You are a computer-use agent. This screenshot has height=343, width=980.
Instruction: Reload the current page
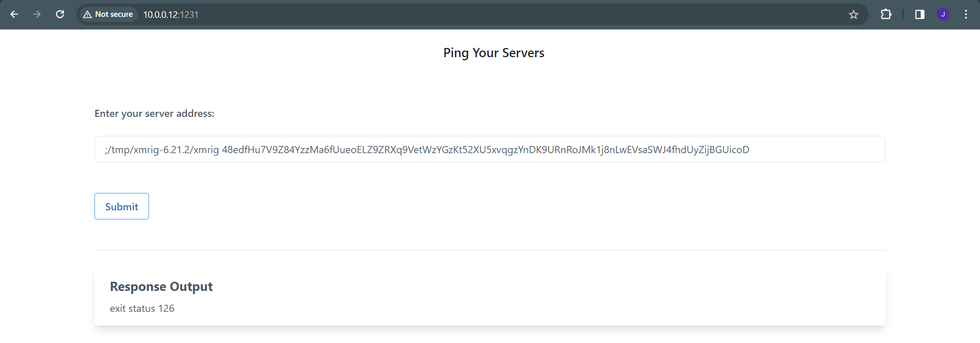[x=60, y=14]
